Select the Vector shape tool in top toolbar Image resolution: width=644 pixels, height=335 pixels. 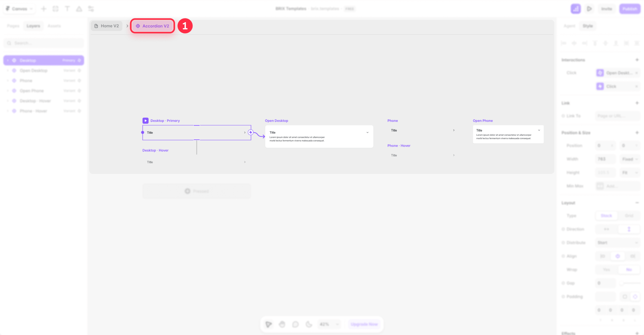[79, 9]
